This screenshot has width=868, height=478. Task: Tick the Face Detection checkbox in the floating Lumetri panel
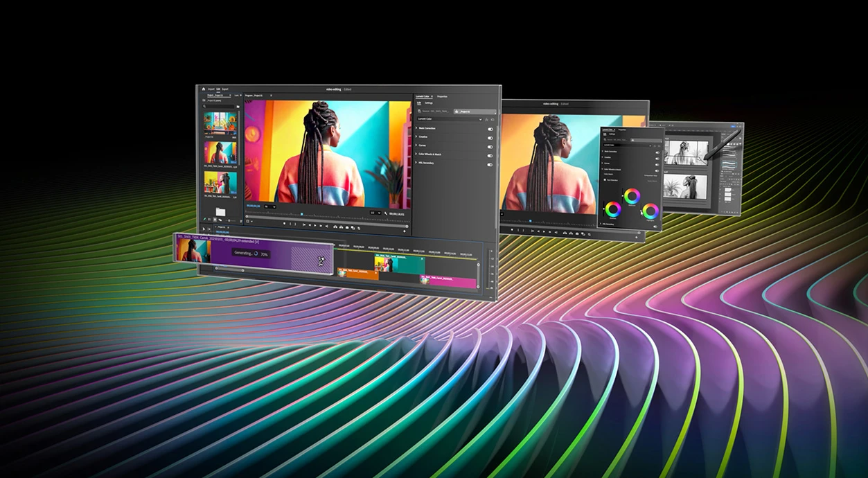(x=605, y=180)
